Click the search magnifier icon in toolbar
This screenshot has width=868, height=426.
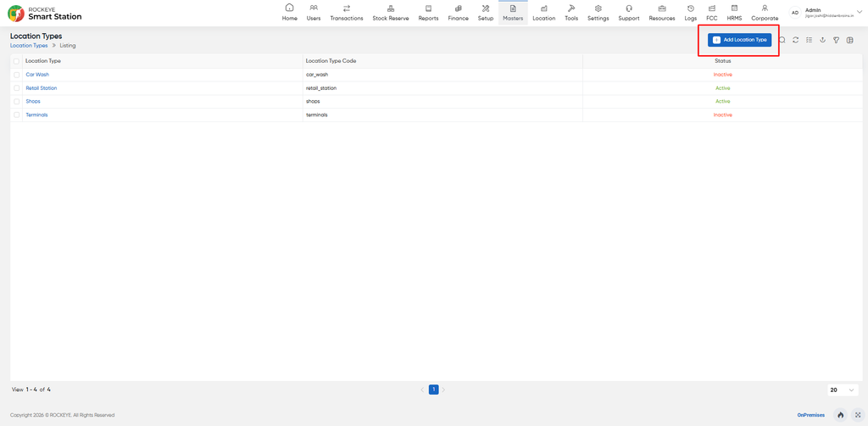(782, 40)
